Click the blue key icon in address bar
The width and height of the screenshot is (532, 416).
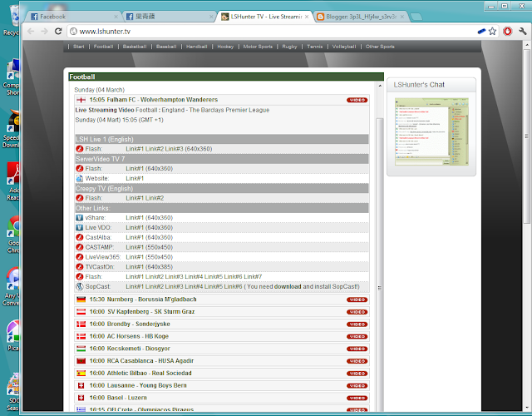pyautogui.click(x=481, y=32)
